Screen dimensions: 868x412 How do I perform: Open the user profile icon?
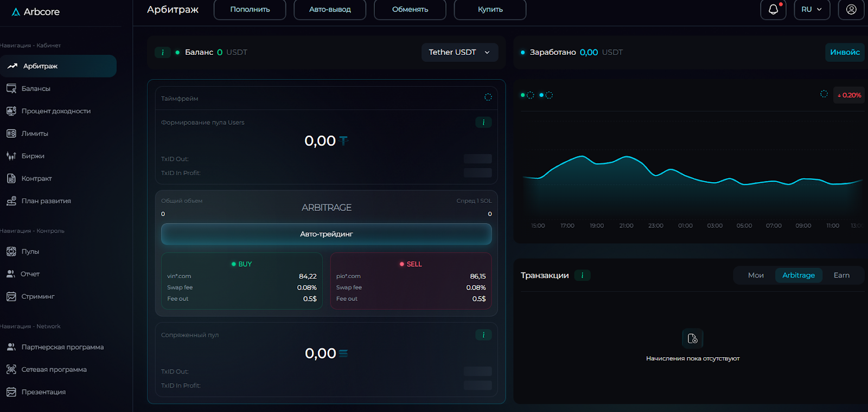coord(851,10)
